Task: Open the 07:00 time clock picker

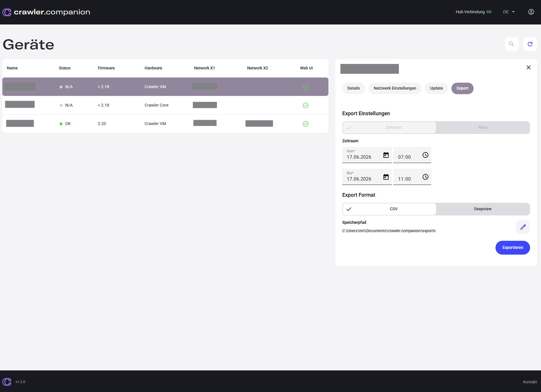Action: click(x=425, y=155)
